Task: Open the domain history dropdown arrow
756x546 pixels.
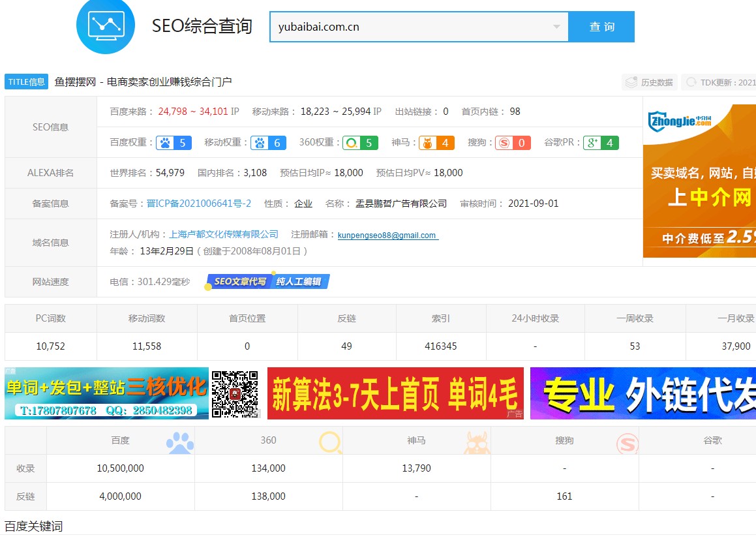Action: [556, 27]
